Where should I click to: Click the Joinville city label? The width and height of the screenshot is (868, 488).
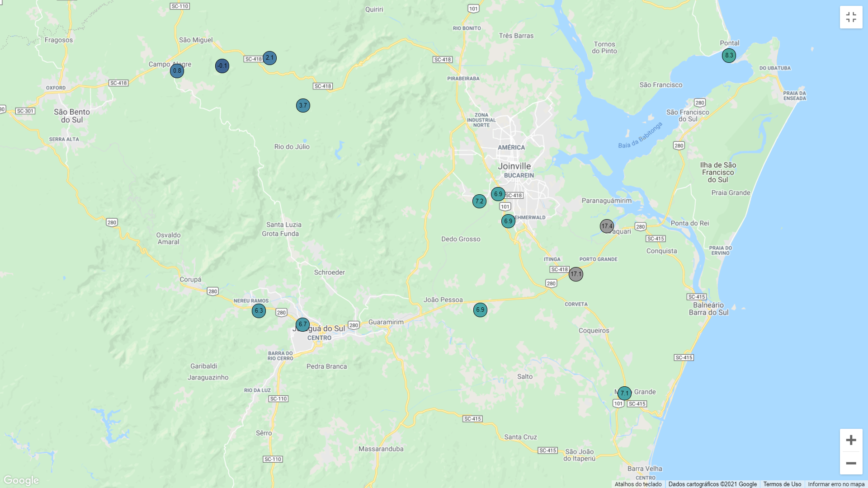coord(514,166)
